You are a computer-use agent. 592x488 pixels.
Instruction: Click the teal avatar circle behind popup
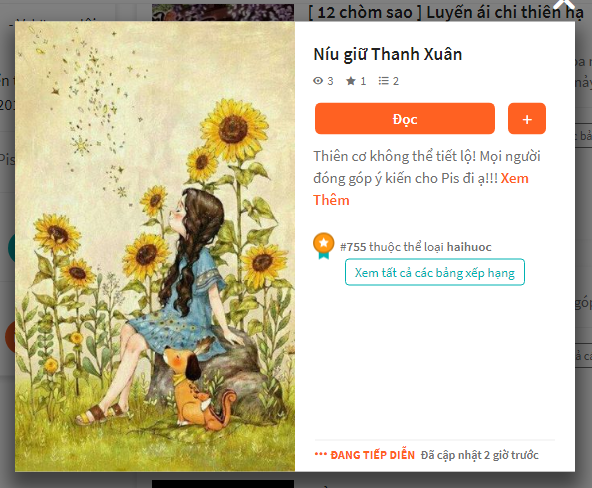pos(11,248)
